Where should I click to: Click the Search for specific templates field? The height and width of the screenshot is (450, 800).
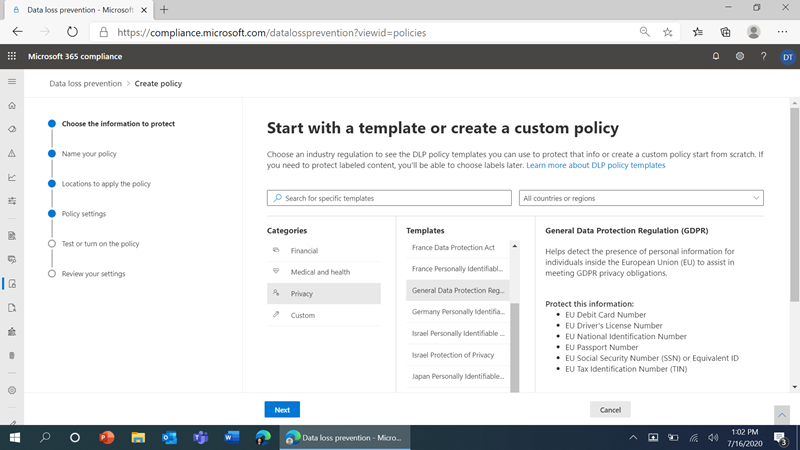point(389,198)
